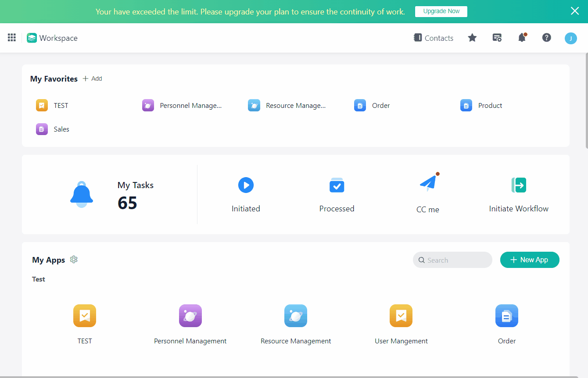This screenshot has height=378, width=588.
Task: Create app with New App button
Action: (530, 260)
